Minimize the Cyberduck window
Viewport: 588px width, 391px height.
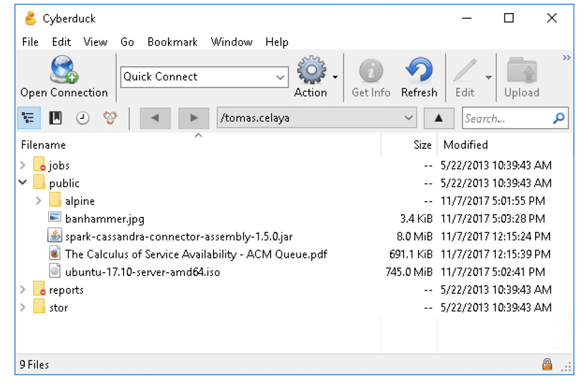click(x=466, y=18)
